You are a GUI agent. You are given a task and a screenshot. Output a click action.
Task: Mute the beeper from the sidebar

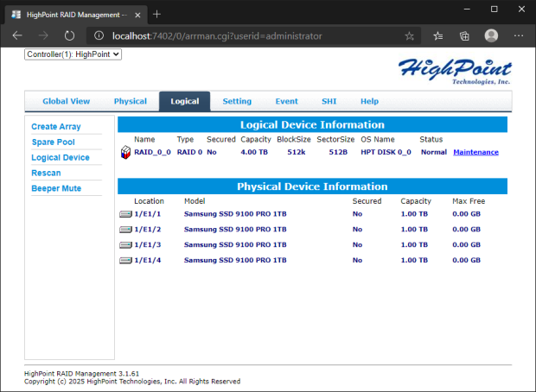point(57,188)
